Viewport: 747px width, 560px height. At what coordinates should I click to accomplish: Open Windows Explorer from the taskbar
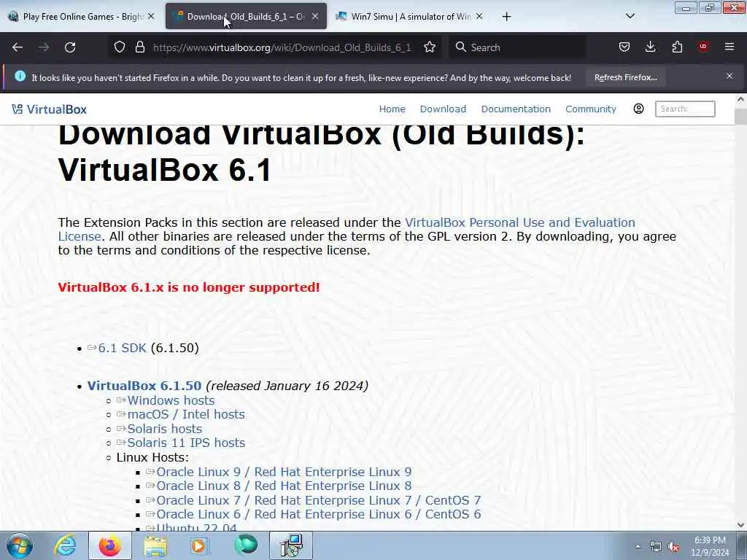click(155, 545)
